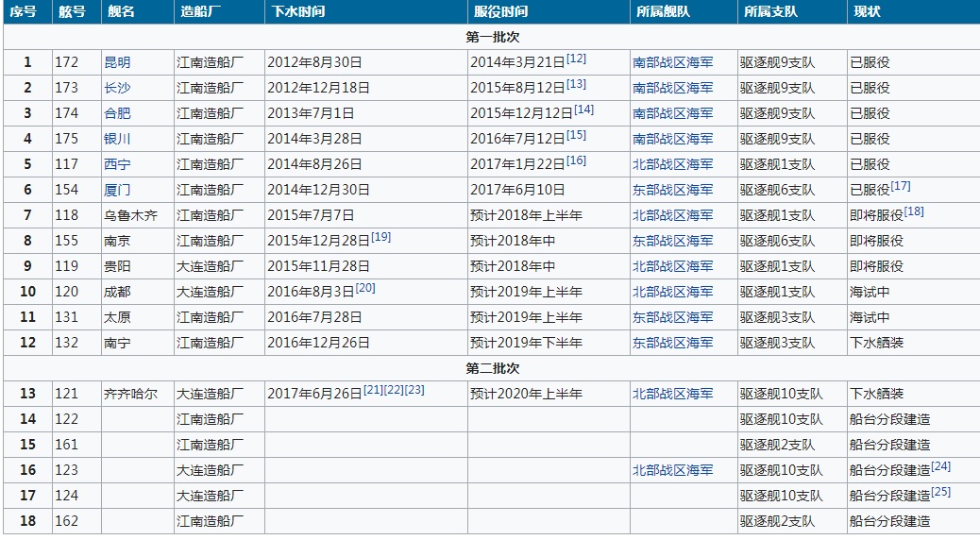Follow citation [16] after 2017年1月22日

[x=576, y=160]
